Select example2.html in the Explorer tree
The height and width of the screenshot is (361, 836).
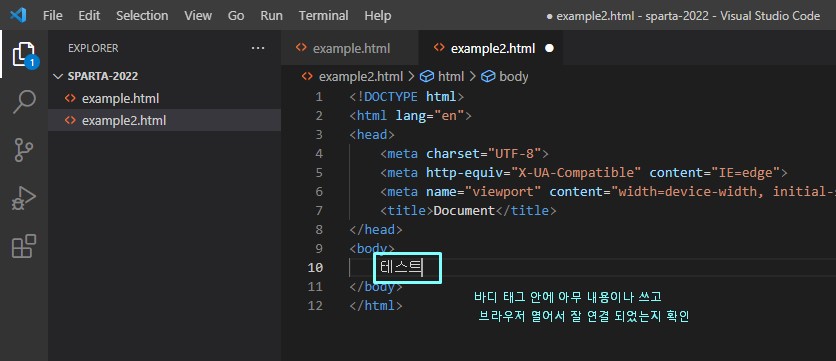click(x=164, y=121)
